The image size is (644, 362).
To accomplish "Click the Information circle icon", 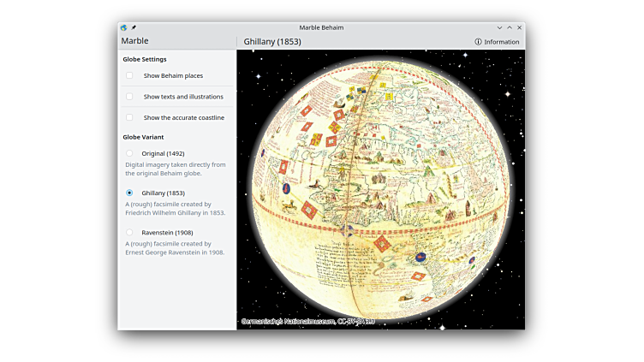I will 478,42.
